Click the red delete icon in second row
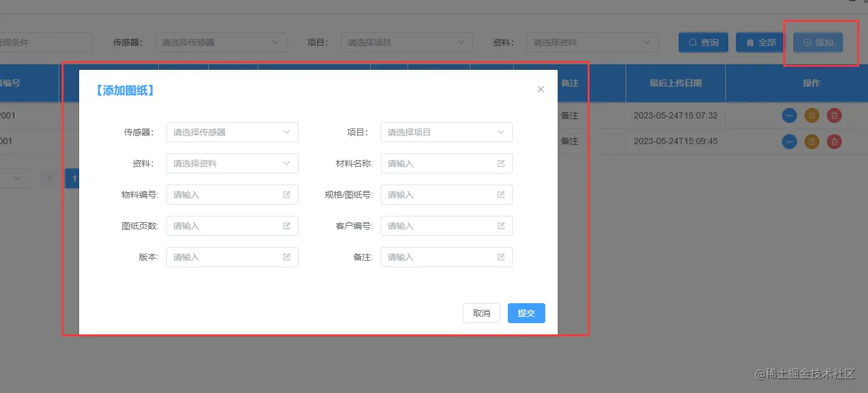 (x=834, y=142)
